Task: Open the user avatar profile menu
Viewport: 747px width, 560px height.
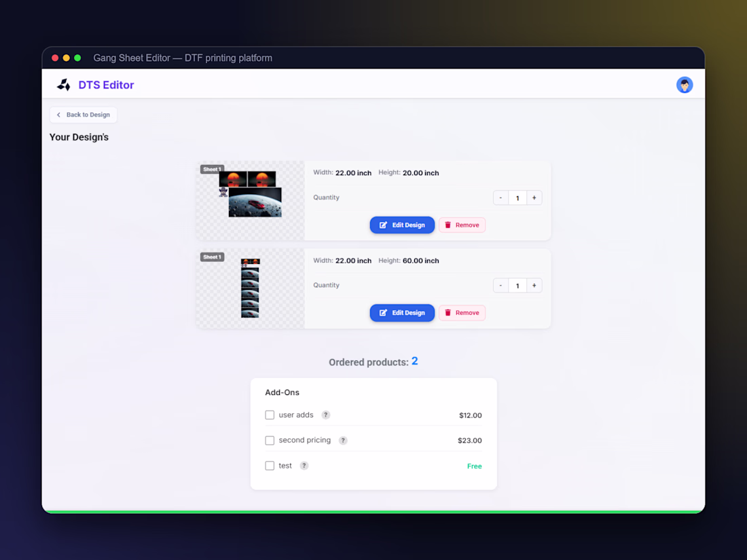Action: (684, 85)
